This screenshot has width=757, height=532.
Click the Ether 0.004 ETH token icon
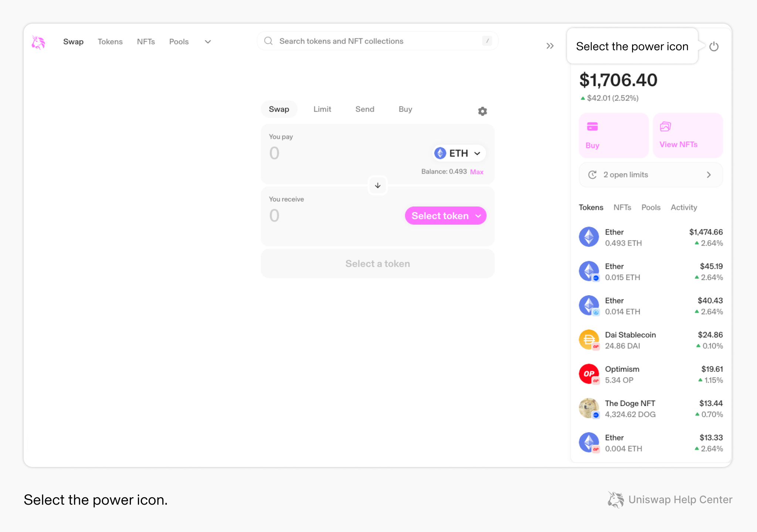[589, 443]
